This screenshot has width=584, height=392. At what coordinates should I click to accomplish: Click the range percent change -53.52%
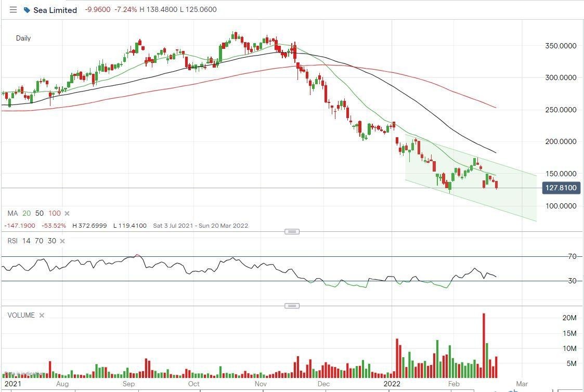(54, 226)
